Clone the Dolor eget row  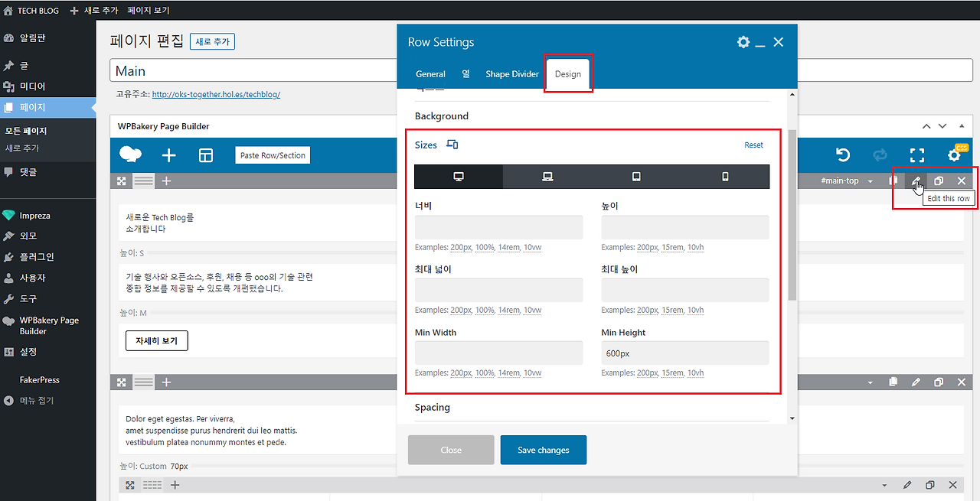coord(939,382)
